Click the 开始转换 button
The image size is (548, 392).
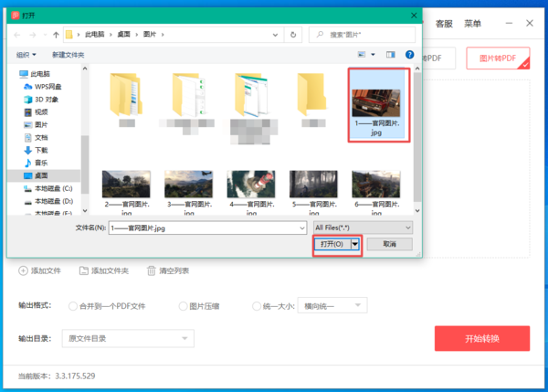point(482,338)
